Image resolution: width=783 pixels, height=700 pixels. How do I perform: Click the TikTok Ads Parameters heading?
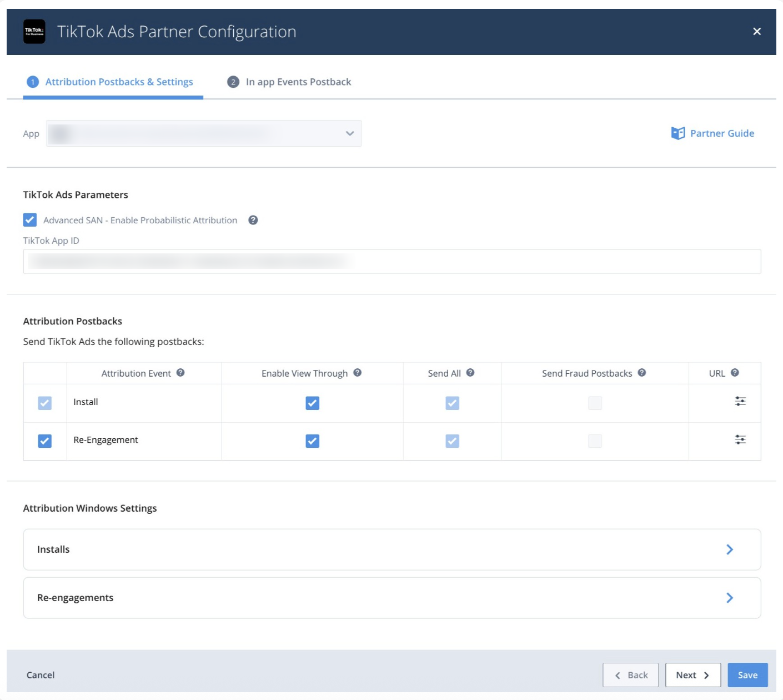coord(76,195)
